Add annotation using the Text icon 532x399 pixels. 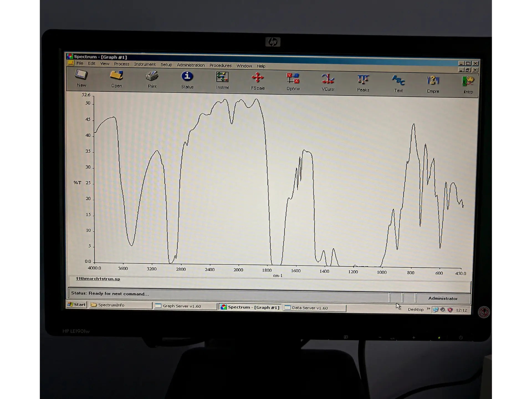(398, 81)
